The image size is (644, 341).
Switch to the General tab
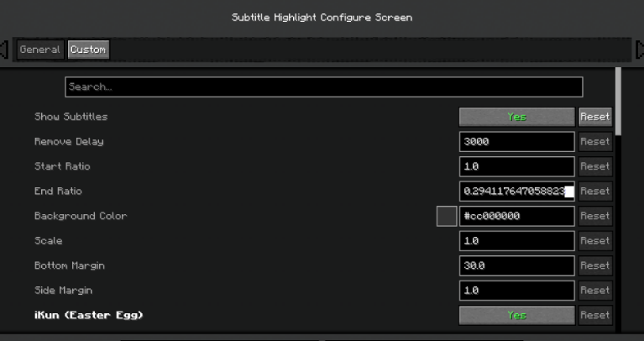(x=39, y=50)
